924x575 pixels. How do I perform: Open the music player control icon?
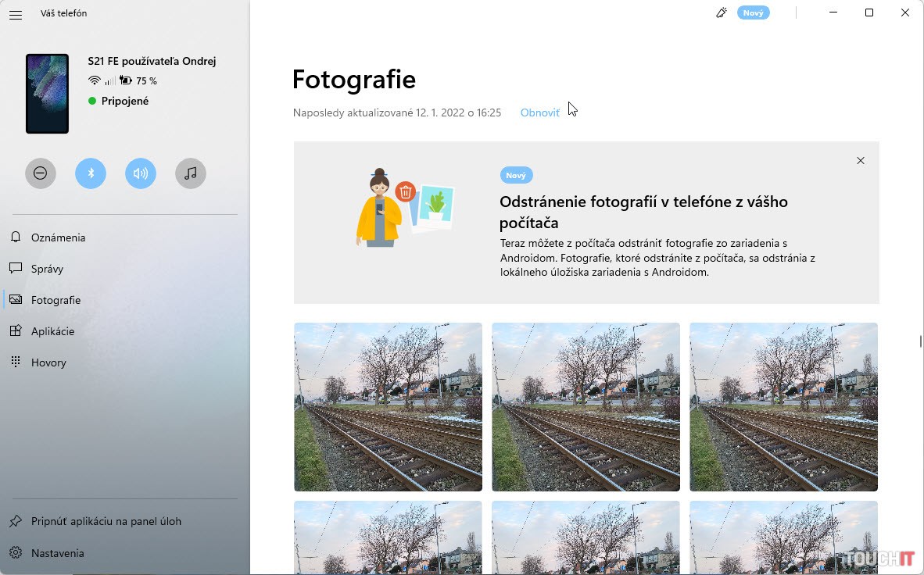[191, 173]
